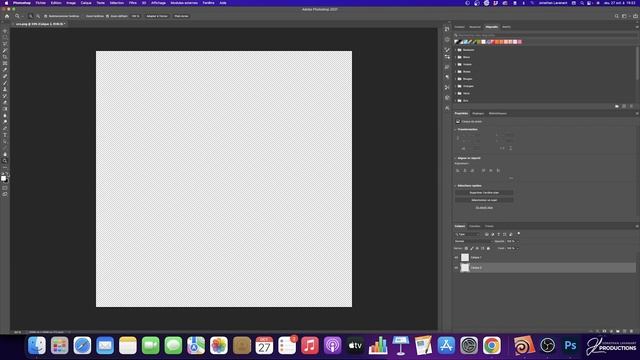Screen dimensions: 640x360
Task: Select the Zoom tool in left toolbar
Action: pos(5,161)
